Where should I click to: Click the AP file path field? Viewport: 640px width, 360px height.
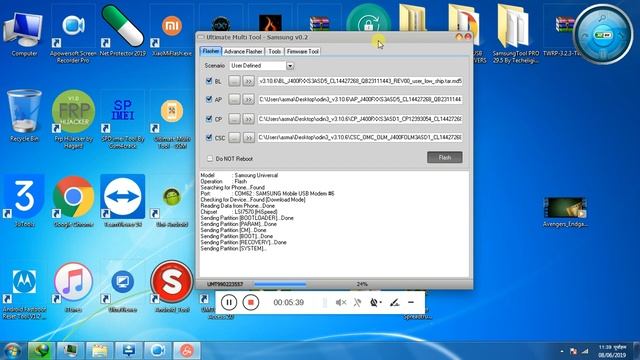point(360,99)
